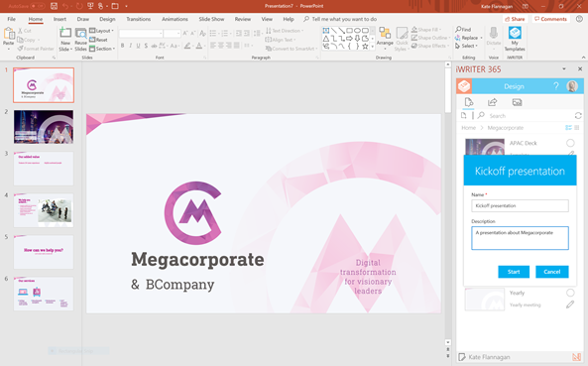Image resolution: width=588 pixels, height=366 pixels.
Task: Click Cancel in the Kickoff presentation dialog
Action: pos(552,272)
